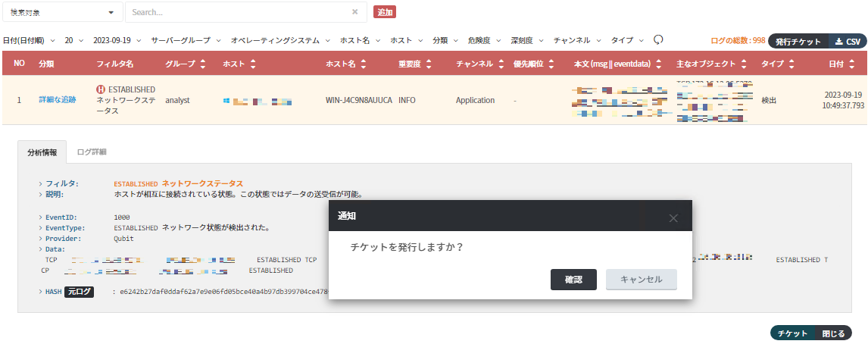The width and height of the screenshot is (868, 344).
Task: Select the 分析情報 tab
Action: (42, 152)
